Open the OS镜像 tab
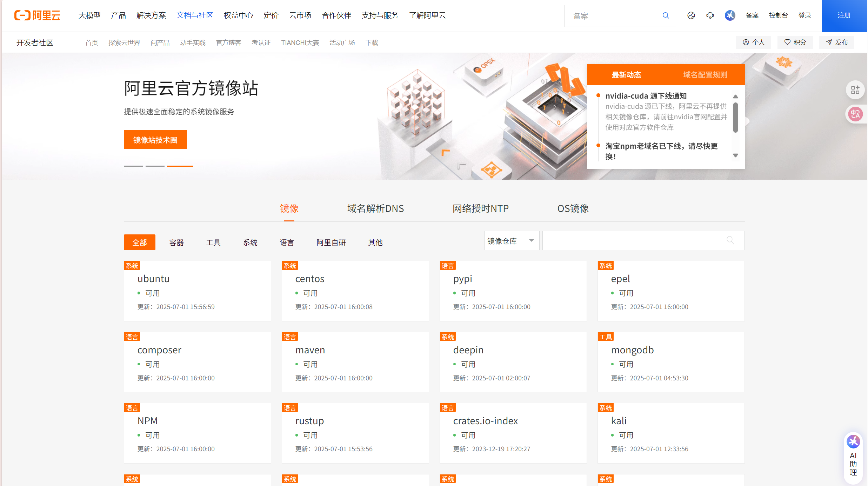The width and height of the screenshot is (868, 486). (x=573, y=208)
